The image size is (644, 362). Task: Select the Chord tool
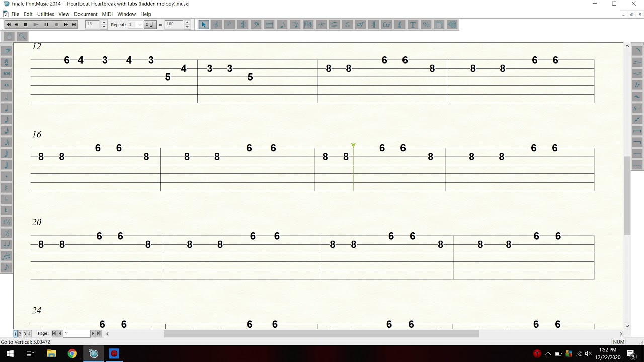(x=387, y=24)
